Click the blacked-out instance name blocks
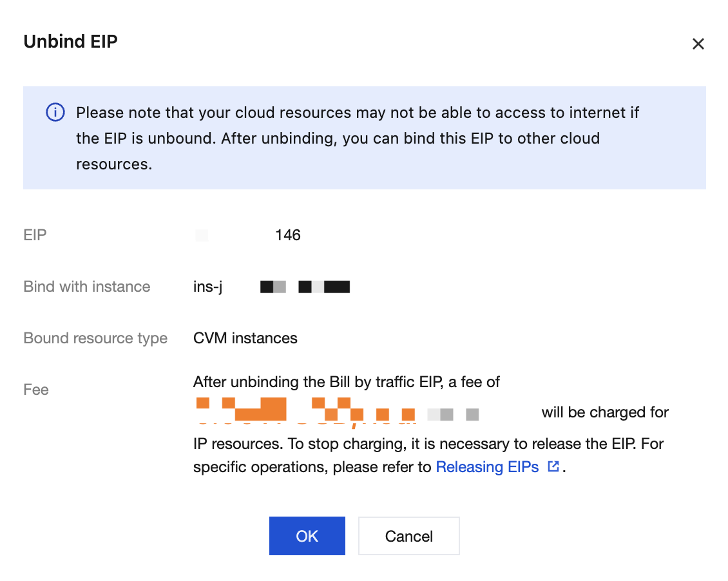 tap(305, 287)
